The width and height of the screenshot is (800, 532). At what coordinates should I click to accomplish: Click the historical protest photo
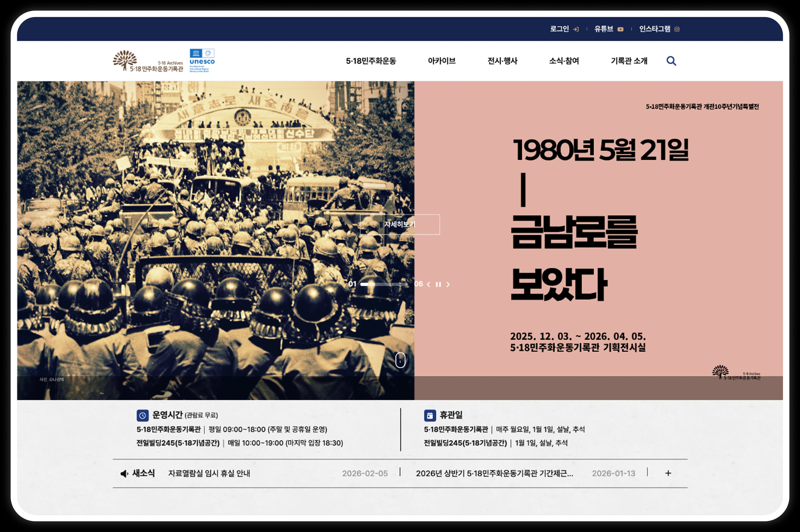pos(216,240)
